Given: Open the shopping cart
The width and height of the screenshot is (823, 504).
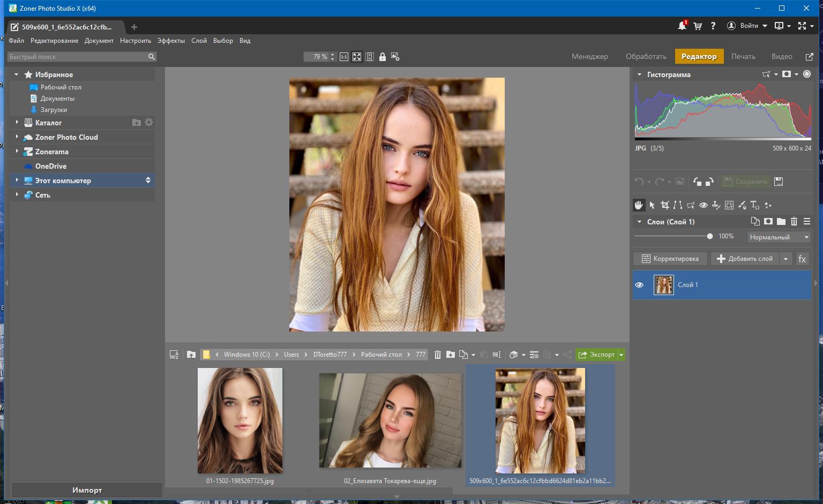Looking at the screenshot, I should 698,26.
